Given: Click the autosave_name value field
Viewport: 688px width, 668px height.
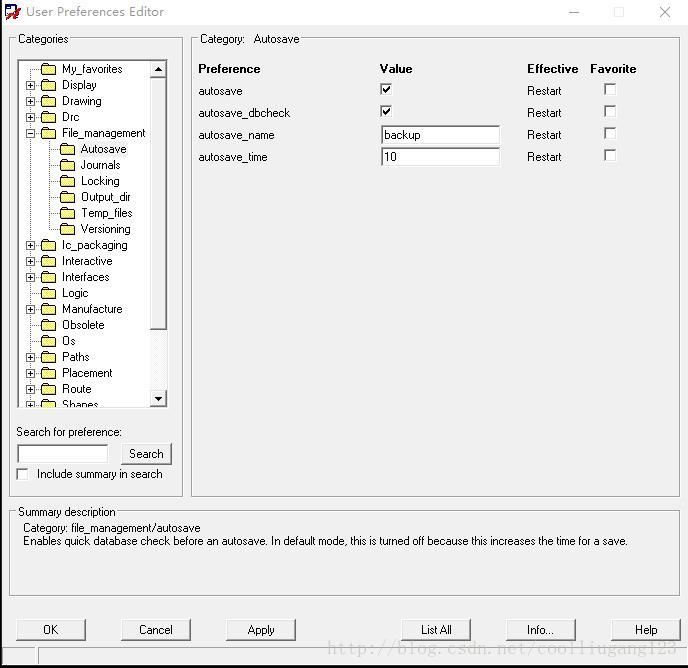Looking at the screenshot, I should click(440, 135).
